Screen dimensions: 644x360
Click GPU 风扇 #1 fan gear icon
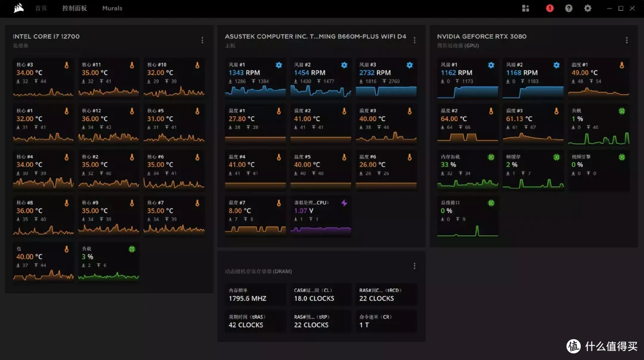click(x=491, y=65)
